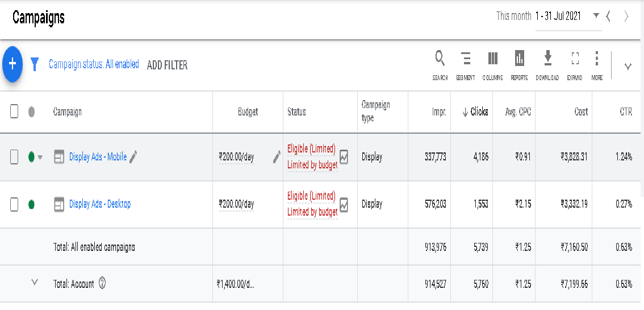Tick the Display Ads - Mobile checkbox
This screenshot has height=310, width=644.
point(15,157)
